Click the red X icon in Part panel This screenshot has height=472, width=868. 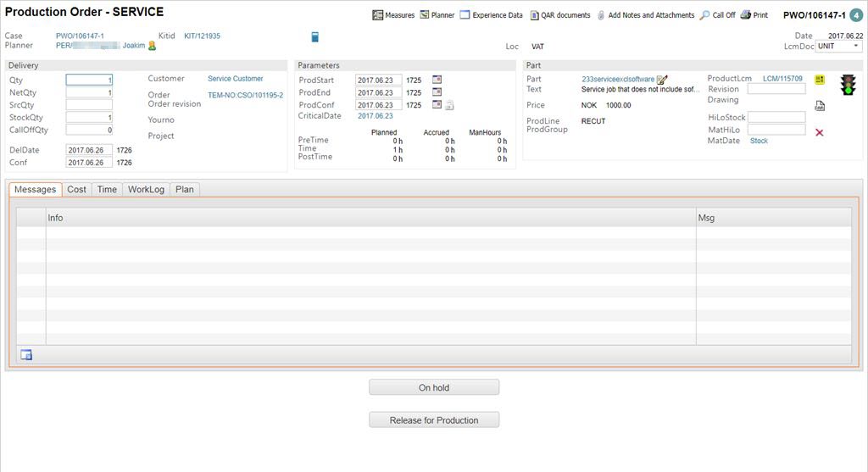pyautogui.click(x=820, y=133)
